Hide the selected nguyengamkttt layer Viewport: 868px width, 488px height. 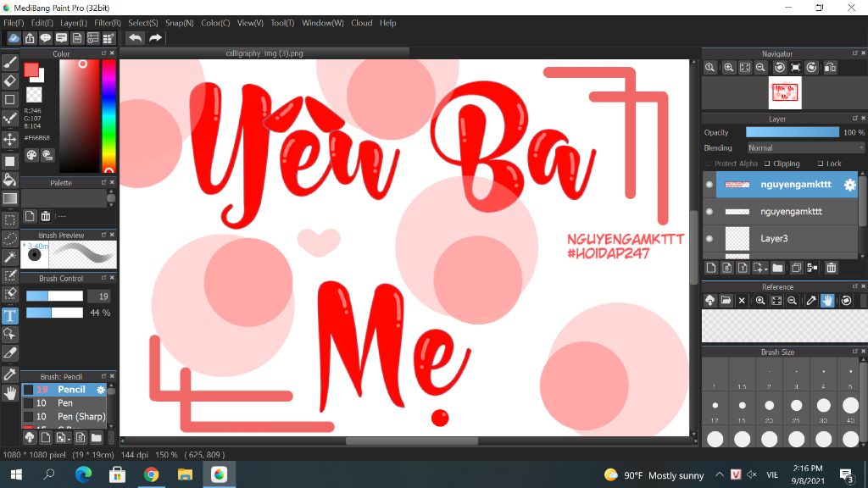tap(709, 185)
